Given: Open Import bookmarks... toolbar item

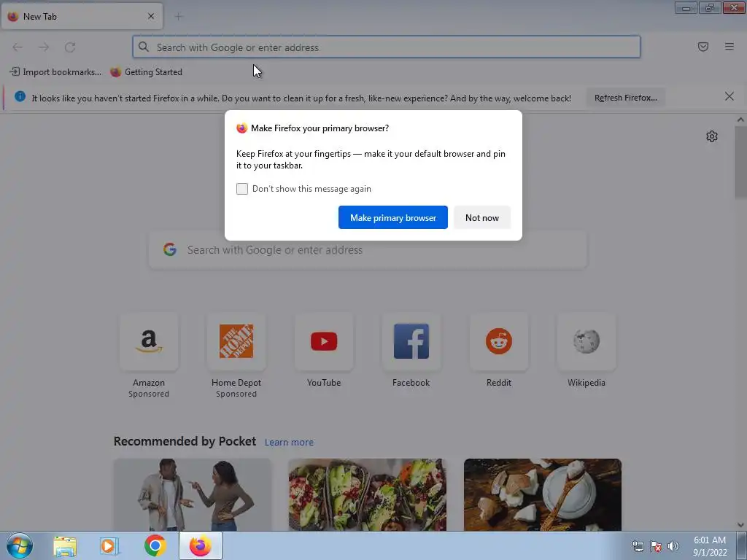Looking at the screenshot, I should click(x=55, y=72).
